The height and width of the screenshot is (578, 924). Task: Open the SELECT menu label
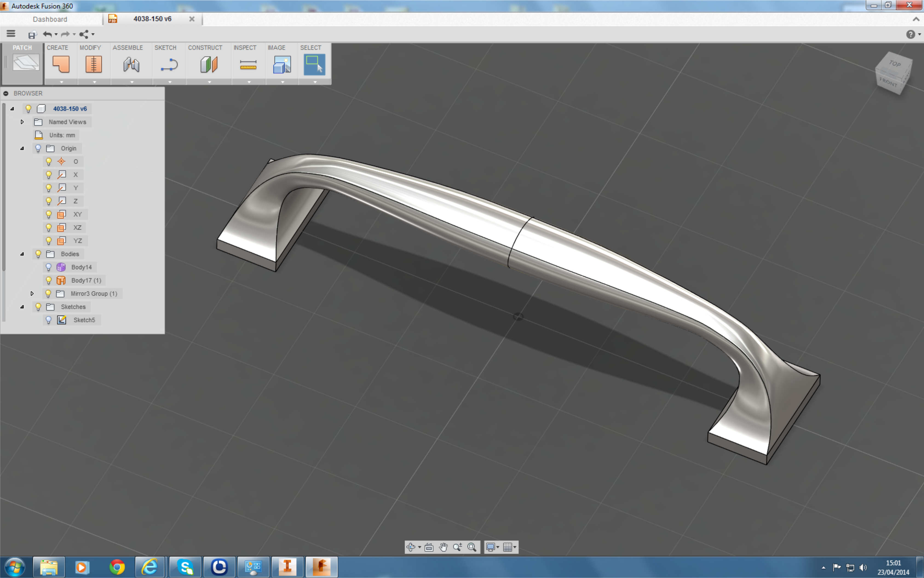310,48
